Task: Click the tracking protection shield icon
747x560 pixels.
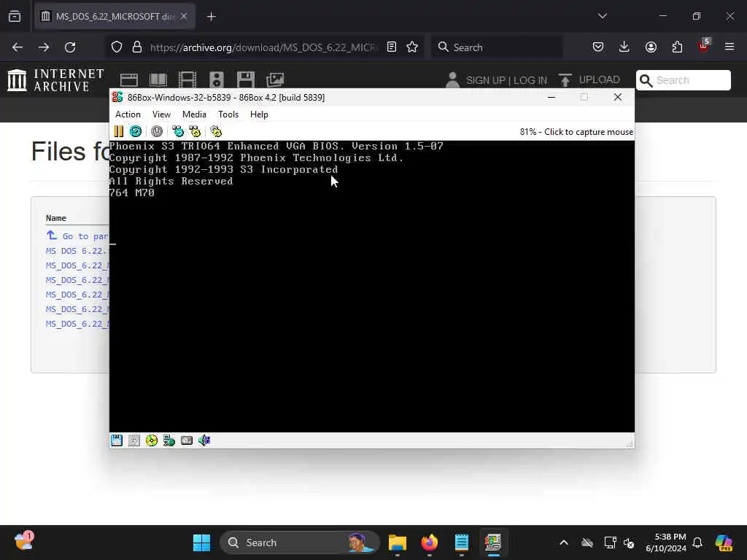Action: tap(117, 47)
